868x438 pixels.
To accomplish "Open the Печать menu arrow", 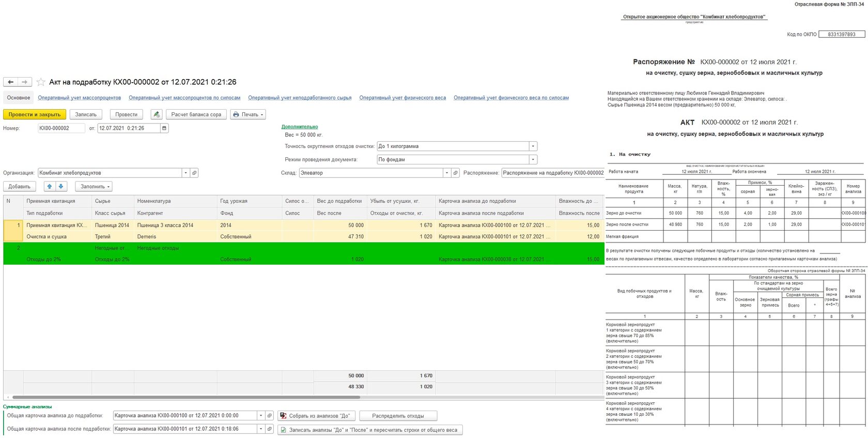I will click(x=262, y=115).
